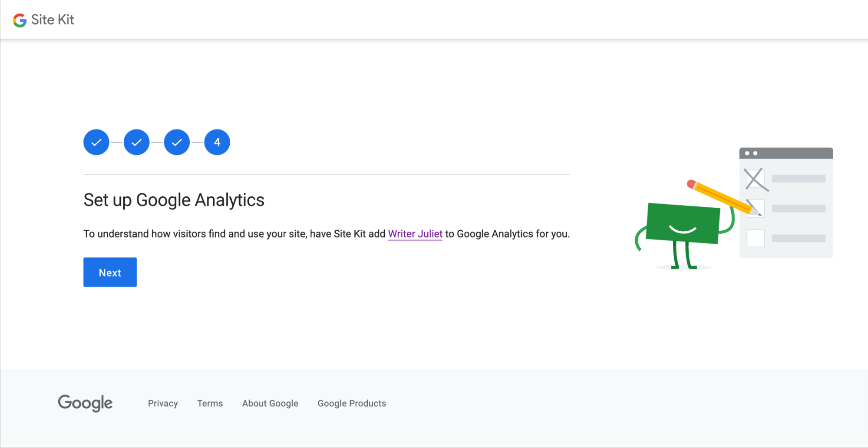Open Google Products footer link
Viewport: 868px width, 448px height.
coord(352,403)
